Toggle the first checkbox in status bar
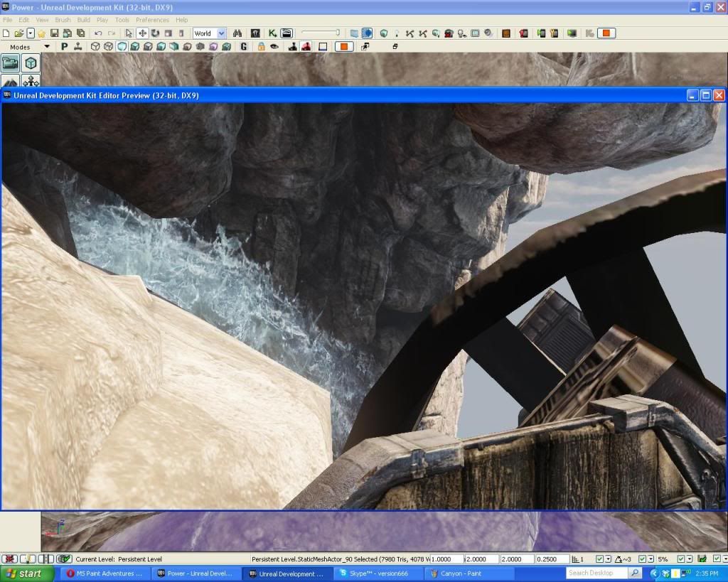The width and height of the screenshot is (728, 582). [x=599, y=559]
